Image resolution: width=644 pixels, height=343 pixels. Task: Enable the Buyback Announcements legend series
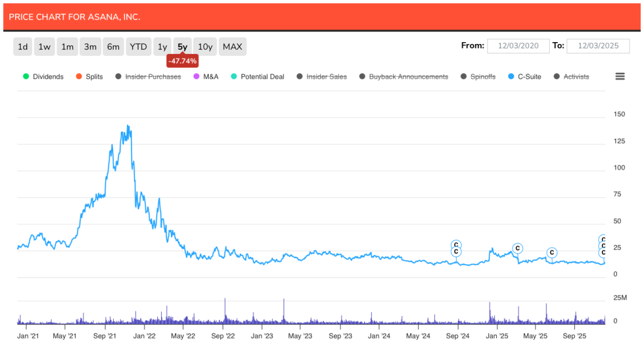point(403,77)
